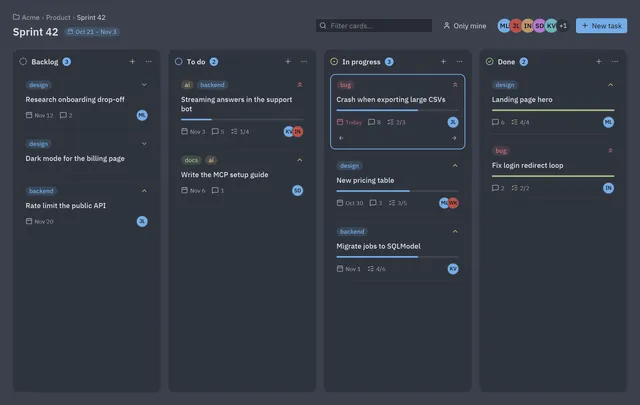Open priority chevron on MCP setup guide card
The image size is (640, 405).
(x=300, y=160)
